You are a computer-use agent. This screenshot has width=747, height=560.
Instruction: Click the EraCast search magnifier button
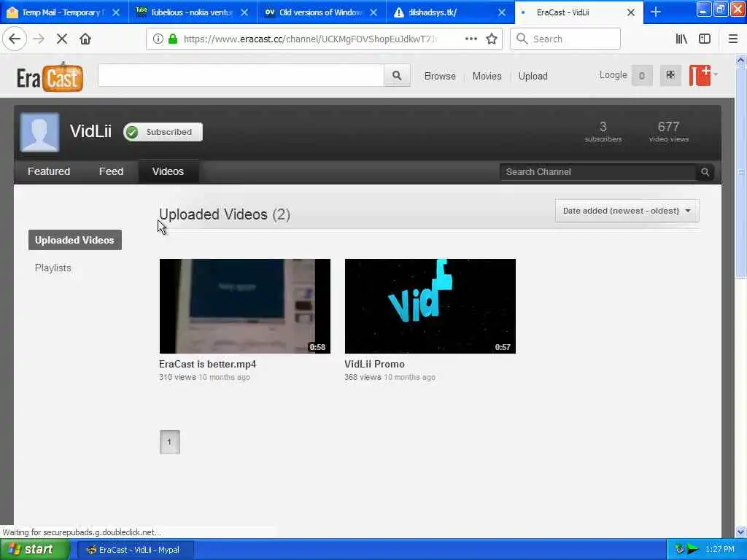click(397, 75)
